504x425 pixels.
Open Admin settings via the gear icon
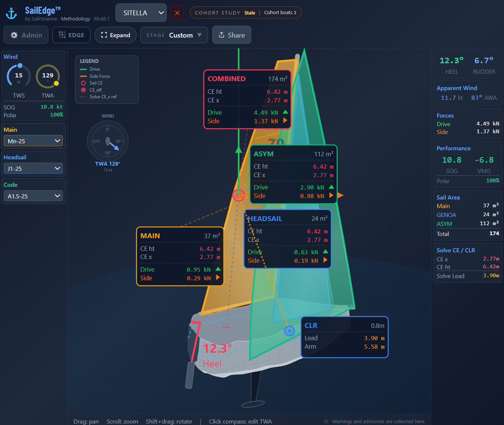(x=14, y=35)
